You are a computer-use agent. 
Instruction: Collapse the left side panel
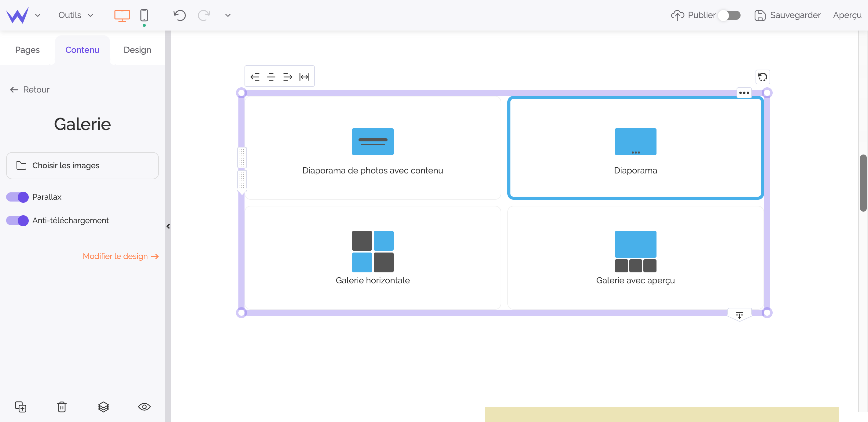pos(168,227)
